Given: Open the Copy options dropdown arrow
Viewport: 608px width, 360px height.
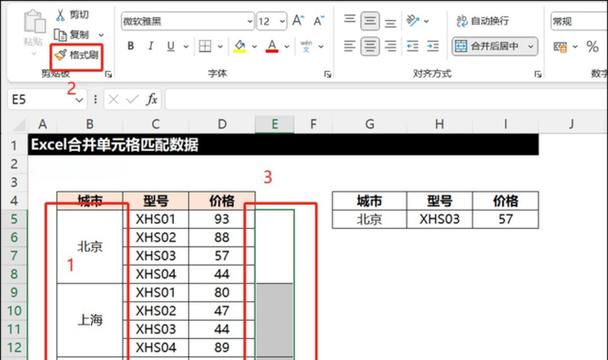Looking at the screenshot, I should 101,35.
